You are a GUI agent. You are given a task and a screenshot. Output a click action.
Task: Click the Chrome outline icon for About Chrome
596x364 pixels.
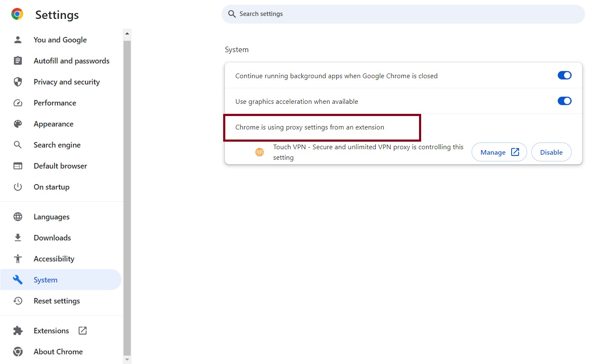18,352
